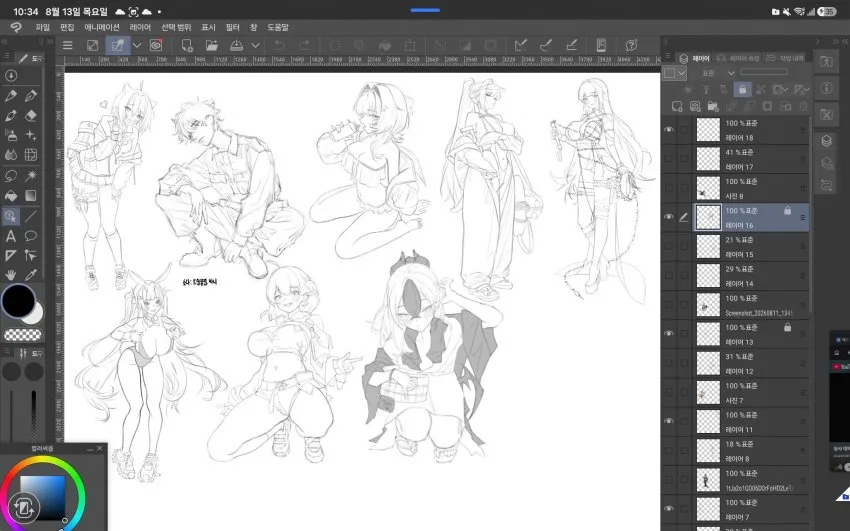Click Undo arrow in command bar

point(279,46)
